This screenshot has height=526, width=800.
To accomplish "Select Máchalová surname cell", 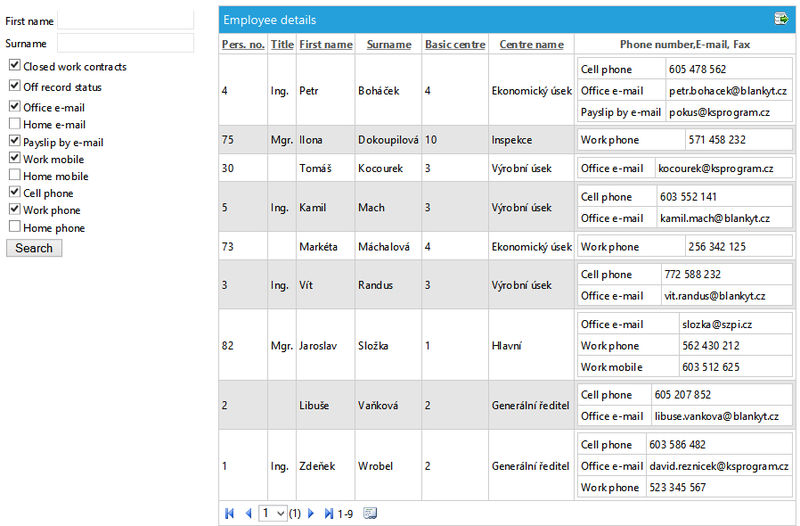I will (x=388, y=246).
